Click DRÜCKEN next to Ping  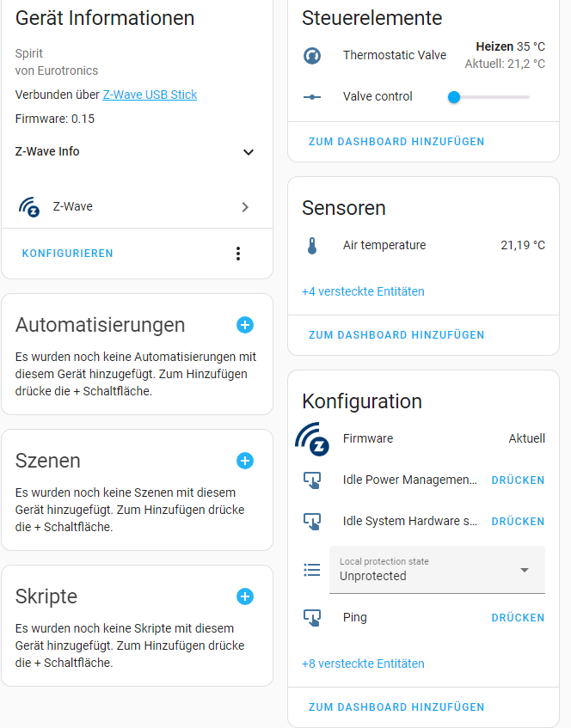click(x=518, y=618)
